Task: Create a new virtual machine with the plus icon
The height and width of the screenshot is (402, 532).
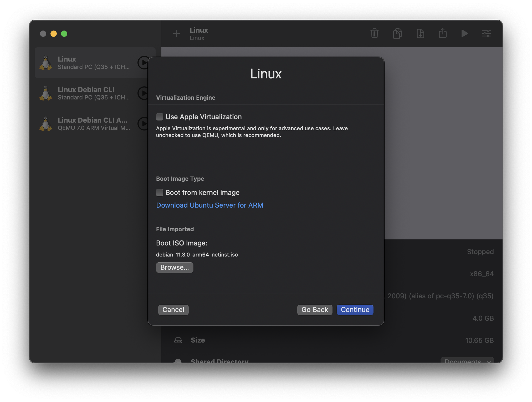Action: tap(176, 33)
